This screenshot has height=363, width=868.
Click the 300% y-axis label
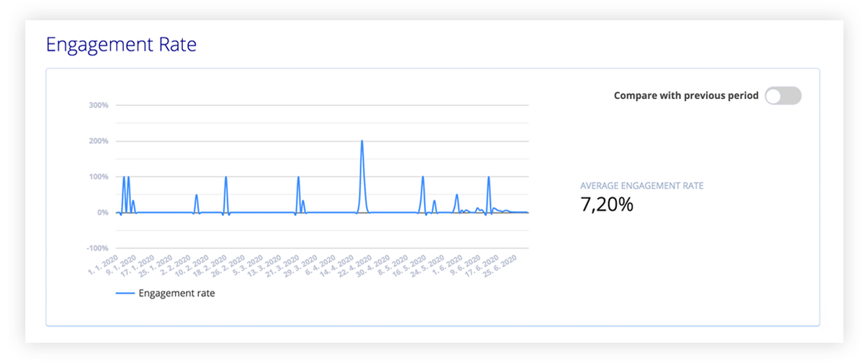point(98,106)
